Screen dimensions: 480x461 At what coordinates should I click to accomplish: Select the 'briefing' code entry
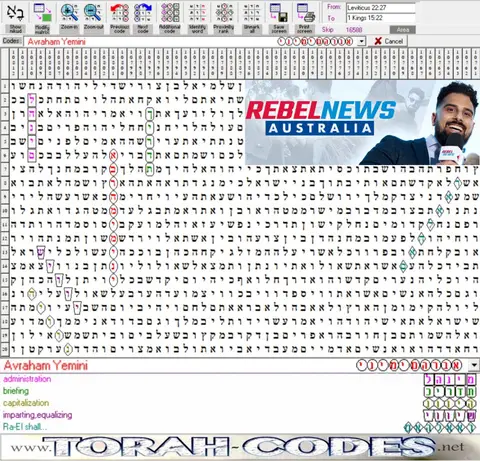pos(16,391)
